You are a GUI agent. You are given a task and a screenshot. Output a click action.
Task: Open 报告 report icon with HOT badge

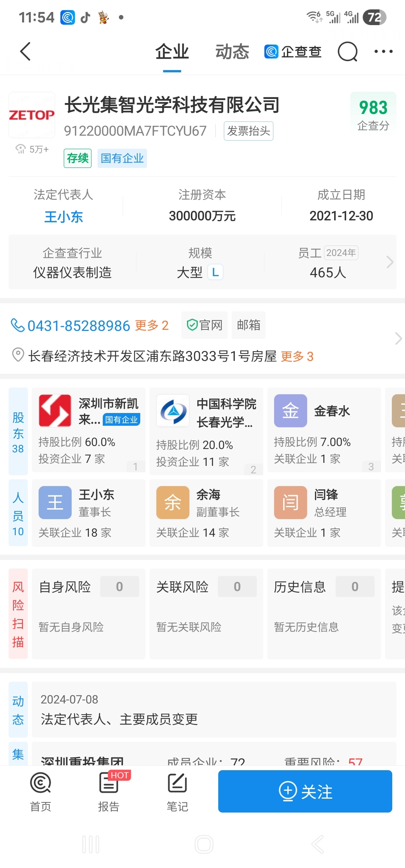[109, 792]
